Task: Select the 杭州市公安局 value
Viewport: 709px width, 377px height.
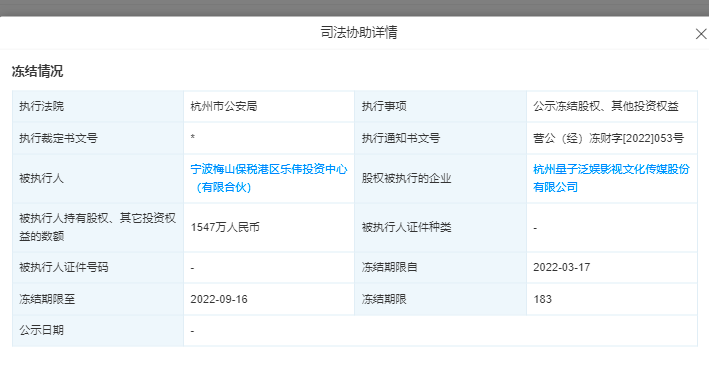Action: pyautogui.click(x=224, y=106)
